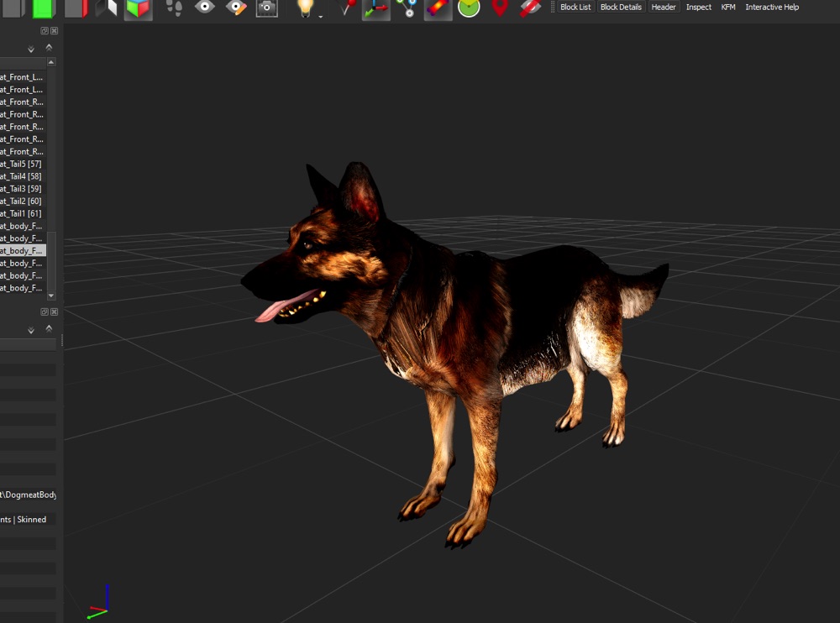Image resolution: width=840 pixels, height=623 pixels.
Task: Click the red pin checkmark toolbar icon
Action: (x=347, y=8)
